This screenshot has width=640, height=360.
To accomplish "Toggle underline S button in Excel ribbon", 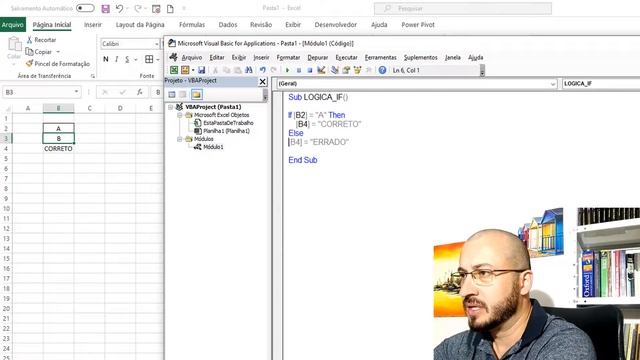I will coord(127,59).
